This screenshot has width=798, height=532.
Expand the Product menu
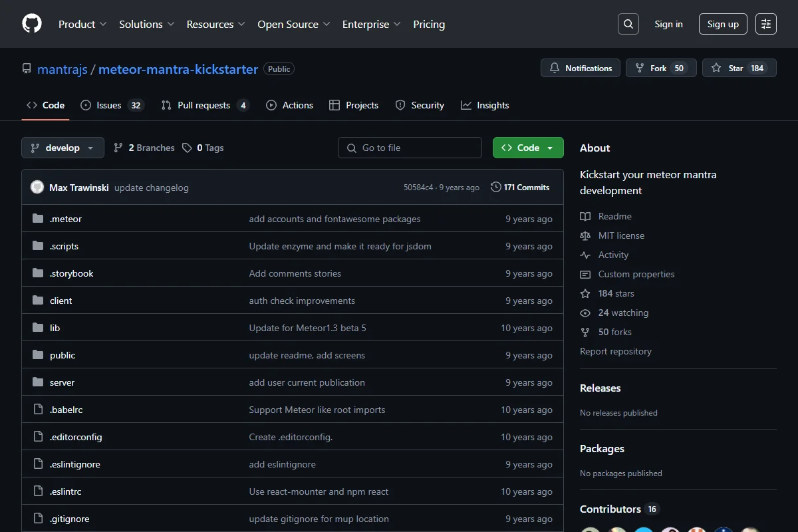coord(82,24)
